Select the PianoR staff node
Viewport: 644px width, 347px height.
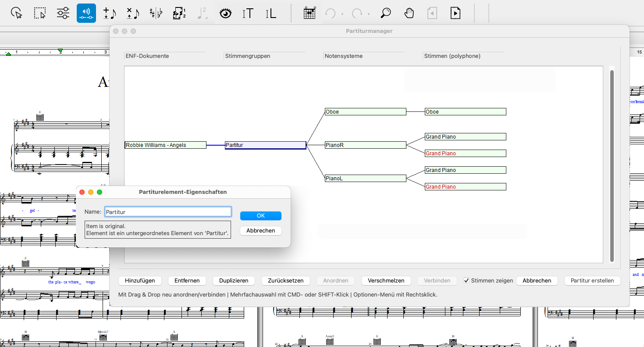pos(365,145)
